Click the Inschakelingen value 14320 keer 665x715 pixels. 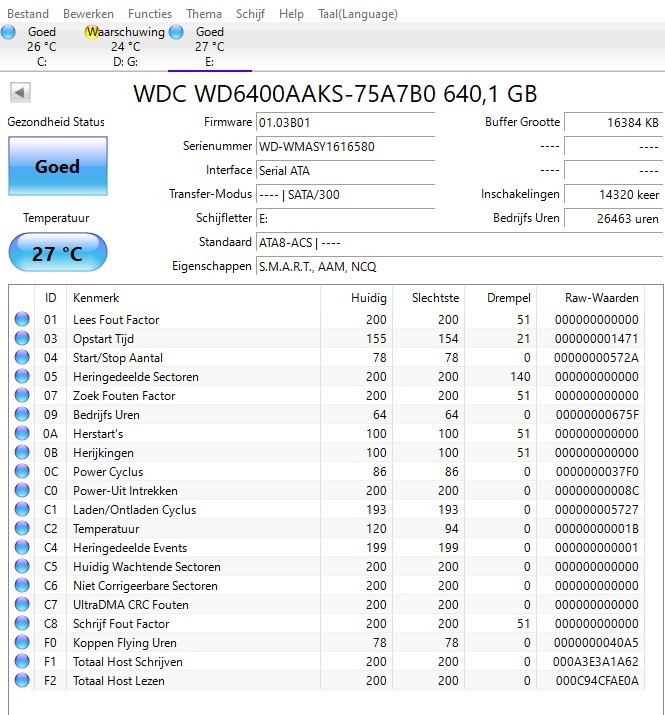click(613, 195)
